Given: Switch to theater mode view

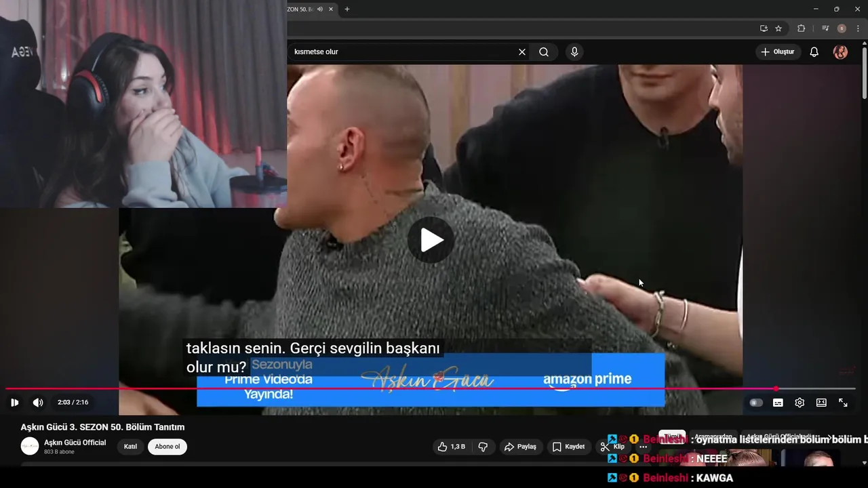Looking at the screenshot, I should pyautogui.click(x=821, y=403).
